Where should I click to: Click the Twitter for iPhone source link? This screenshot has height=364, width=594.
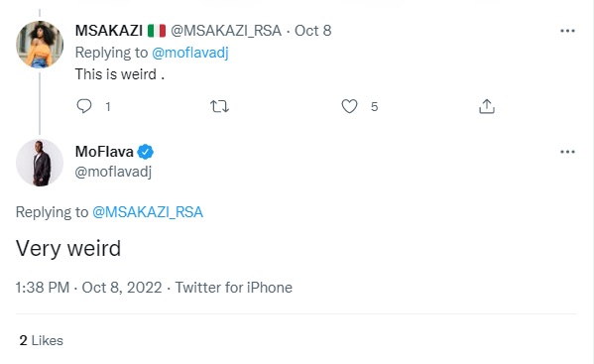pyautogui.click(x=234, y=288)
